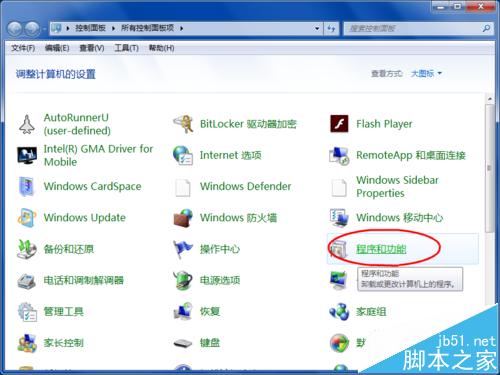Open the Windows 防火墙 brick wall icon
500x375 pixels.
click(x=183, y=218)
